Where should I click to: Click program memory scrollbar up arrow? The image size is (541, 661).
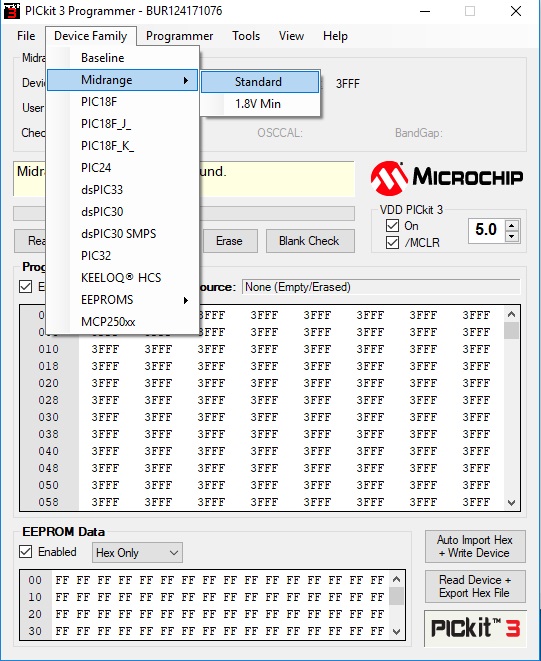click(x=511, y=314)
